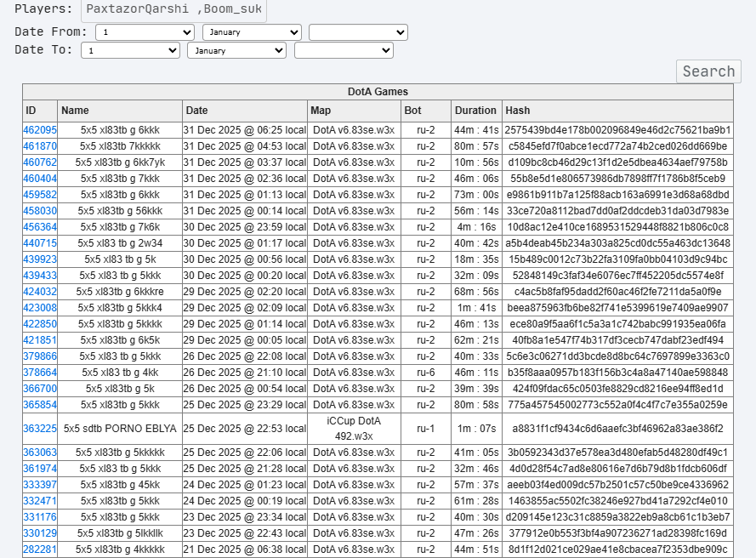This screenshot has height=558, width=756.
Task: Click the Players input field
Action: point(173,9)
